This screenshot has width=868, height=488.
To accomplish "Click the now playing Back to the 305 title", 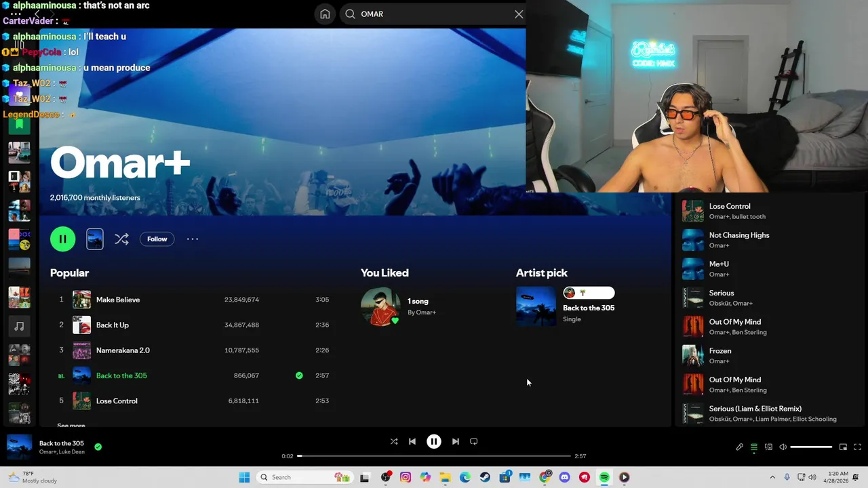I will pyautogui.click(x=62, y=443).
